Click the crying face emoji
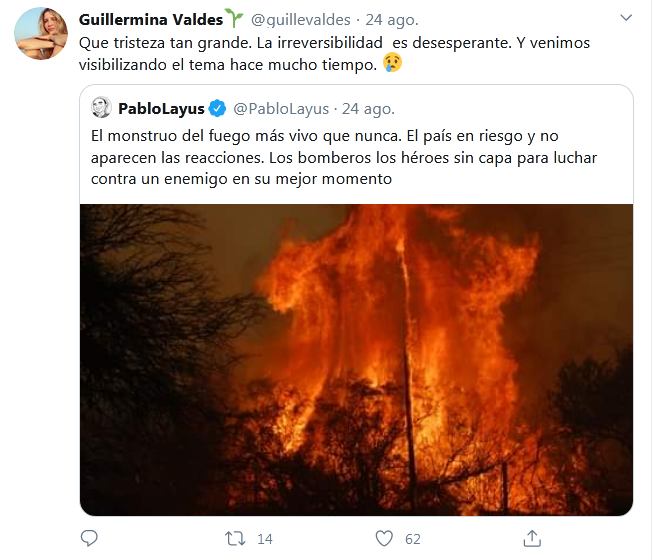The image size is (653, 560). (x=392, y=63)
